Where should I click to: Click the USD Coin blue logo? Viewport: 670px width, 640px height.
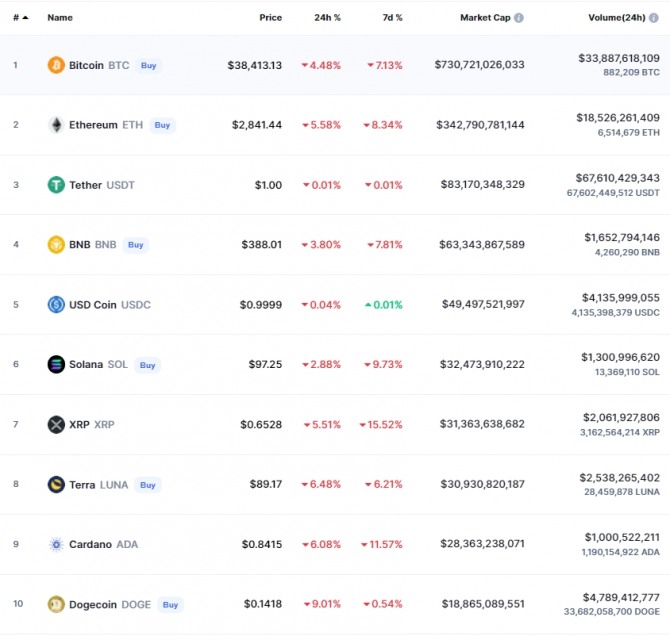[x=56, y=304]
